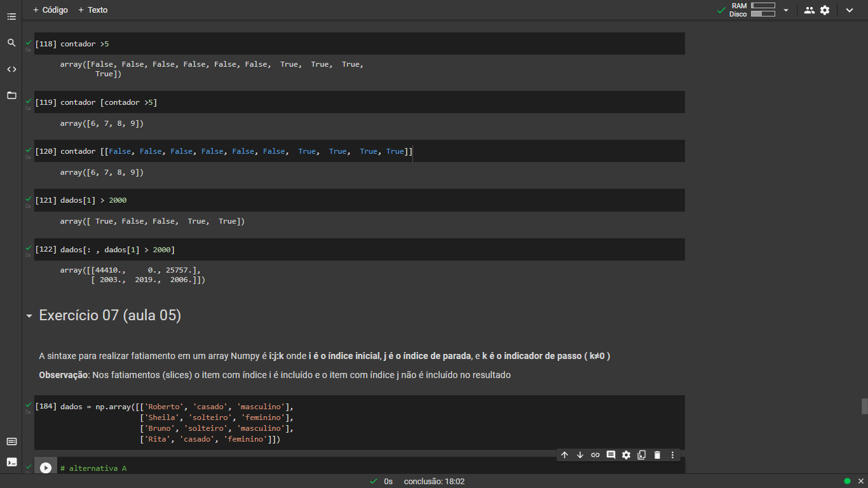Open the table of contents panel
The height and width of the screenshot is (488, 868).
click(11, 17)
